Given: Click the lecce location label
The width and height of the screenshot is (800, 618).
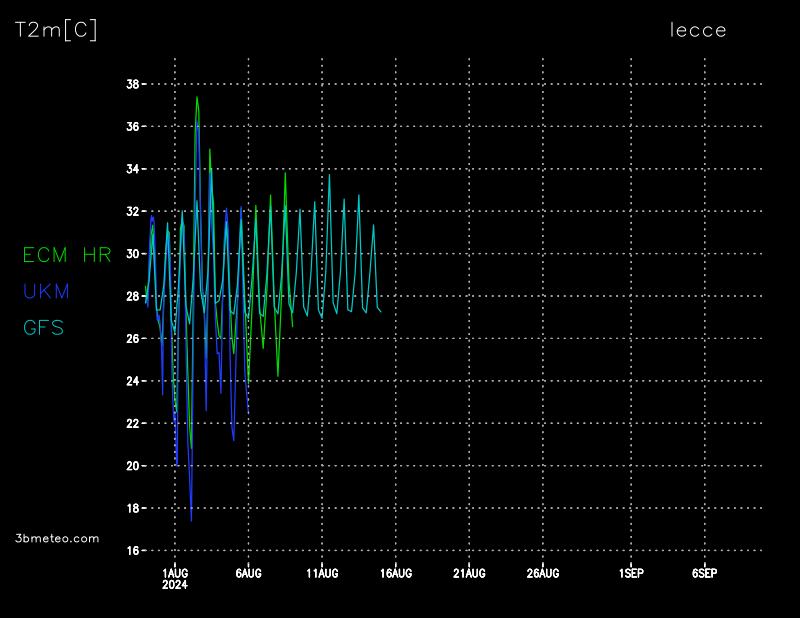Looking at the screenshot, I should tap(698, 30).
